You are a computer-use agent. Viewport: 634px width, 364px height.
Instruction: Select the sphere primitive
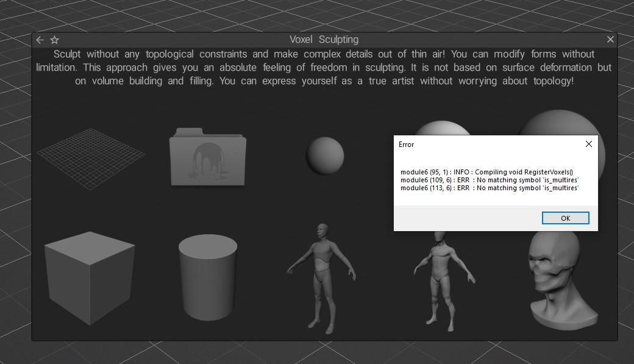pyautogui.click(x=325, y=155)
